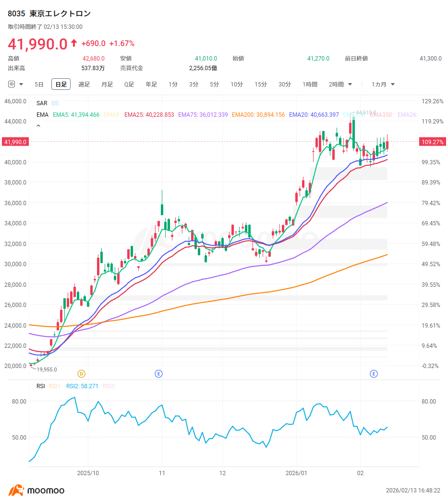
Task: Click the +1.67% change percentage
Action: pos(122,43)
